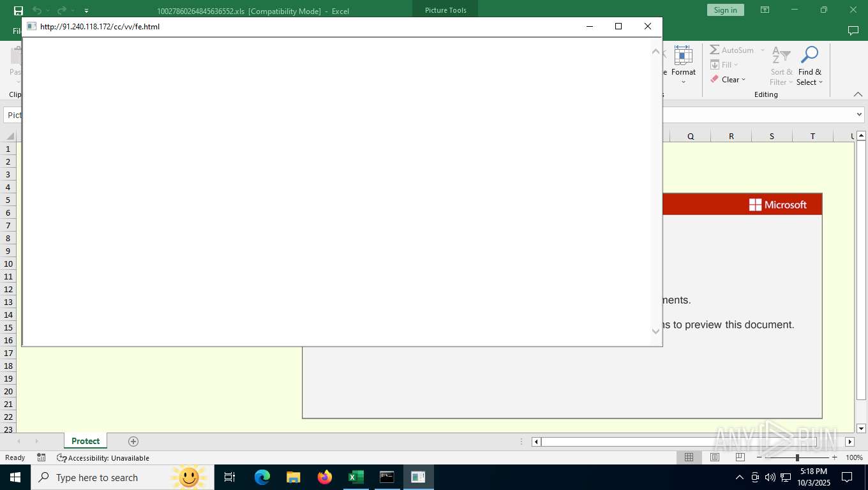Screen dimensions: 868x490
Task: Open Firefox from taskbar
Action: [x=325, y=477]
